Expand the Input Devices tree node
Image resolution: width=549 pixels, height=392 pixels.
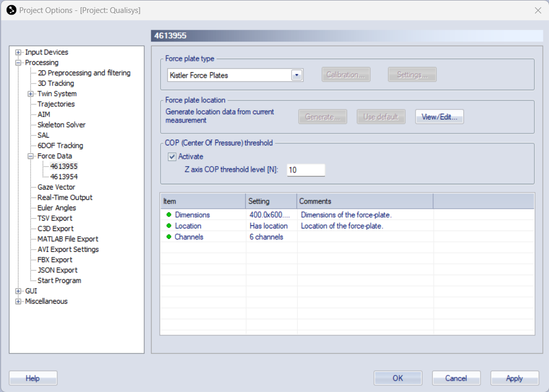pos(19,52)
